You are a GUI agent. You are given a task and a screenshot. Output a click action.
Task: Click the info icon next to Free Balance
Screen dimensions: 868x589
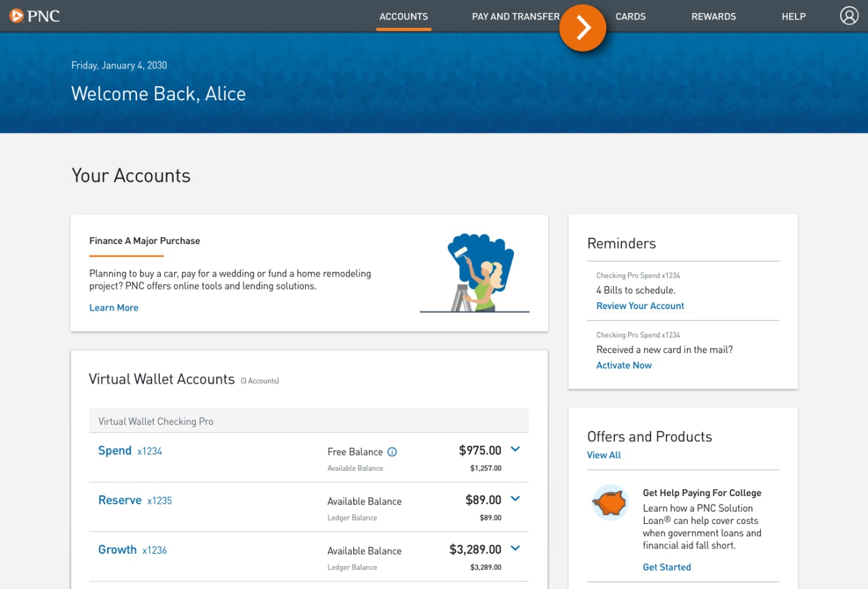394,451
